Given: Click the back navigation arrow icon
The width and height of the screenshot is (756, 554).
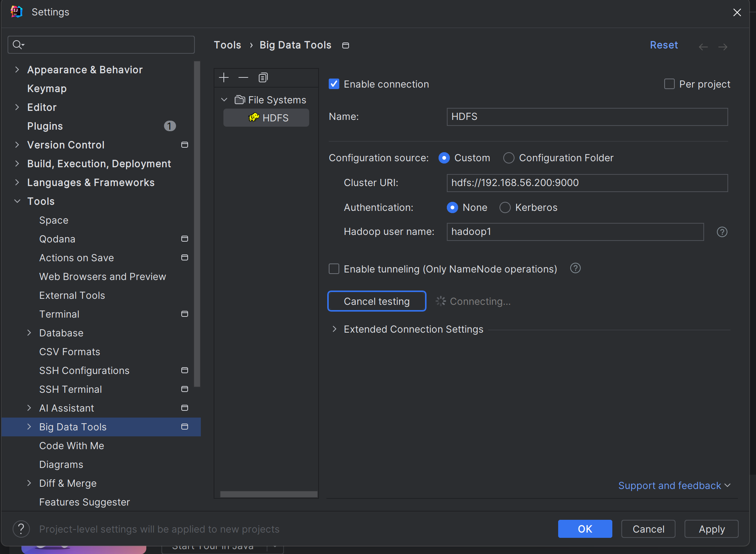Looking at the screenshot, I should click(x=703, y=47).
